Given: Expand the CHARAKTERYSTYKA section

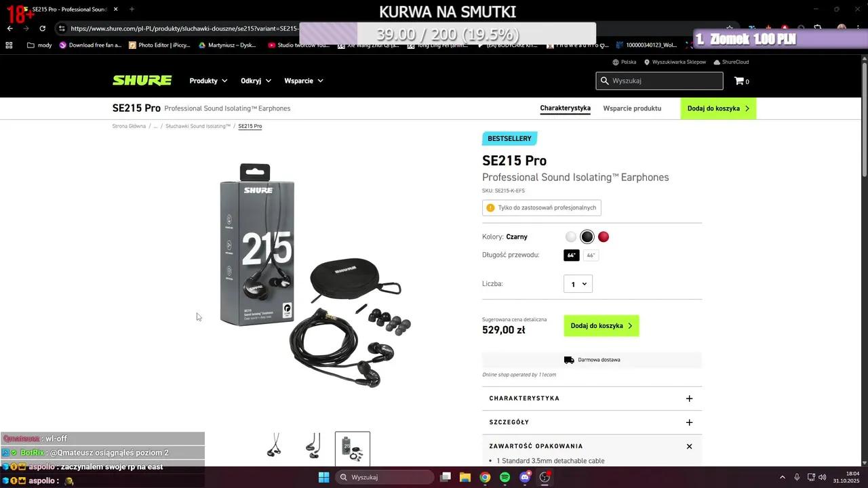Looking at the screenshot, I should pyautogui.click(x=592, y=399).
